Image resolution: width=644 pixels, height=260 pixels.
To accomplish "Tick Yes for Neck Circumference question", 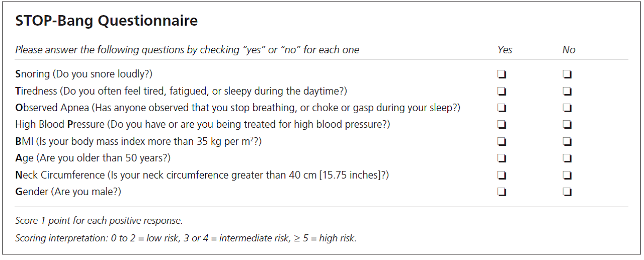I will [x=502, y=176].
